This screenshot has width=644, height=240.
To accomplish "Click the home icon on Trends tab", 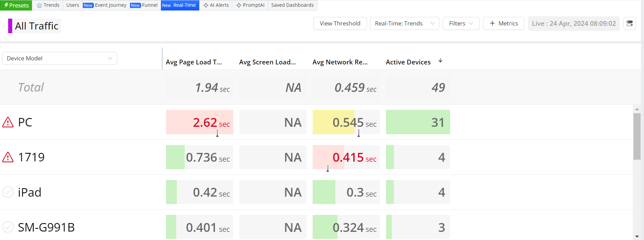I will coord(39,5).
